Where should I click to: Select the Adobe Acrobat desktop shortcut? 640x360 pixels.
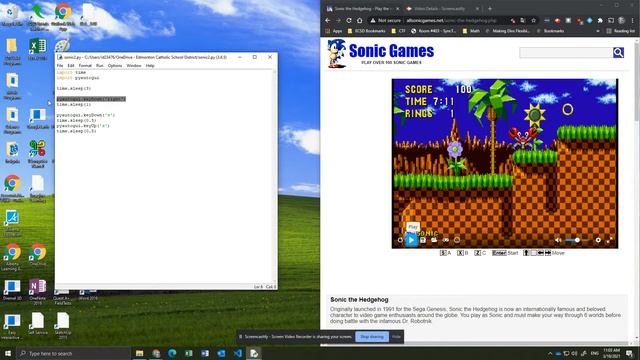tap(12, 223)
